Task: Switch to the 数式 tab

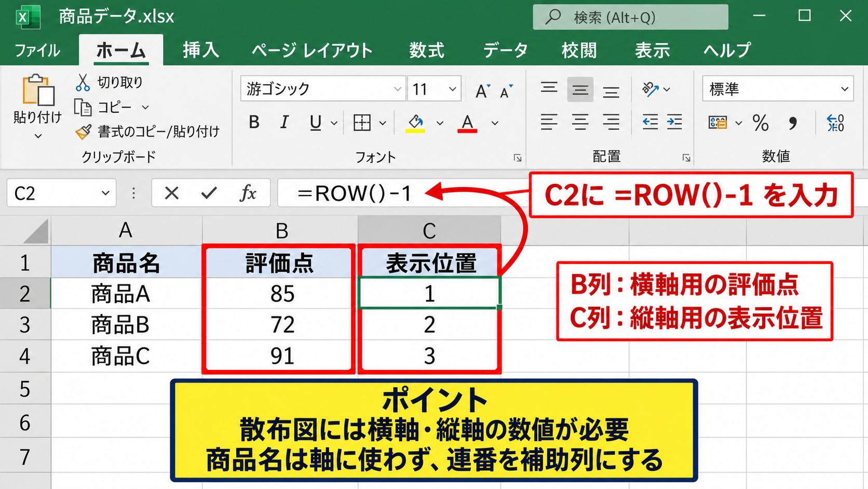Action: pyautogui.click(x=427, y=50)
